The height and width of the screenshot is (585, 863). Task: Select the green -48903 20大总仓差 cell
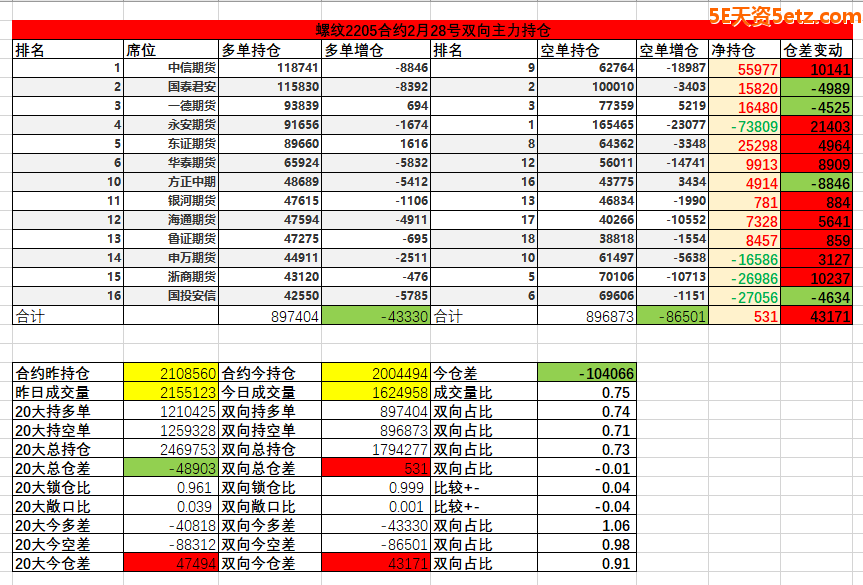[x=171, y=468]
